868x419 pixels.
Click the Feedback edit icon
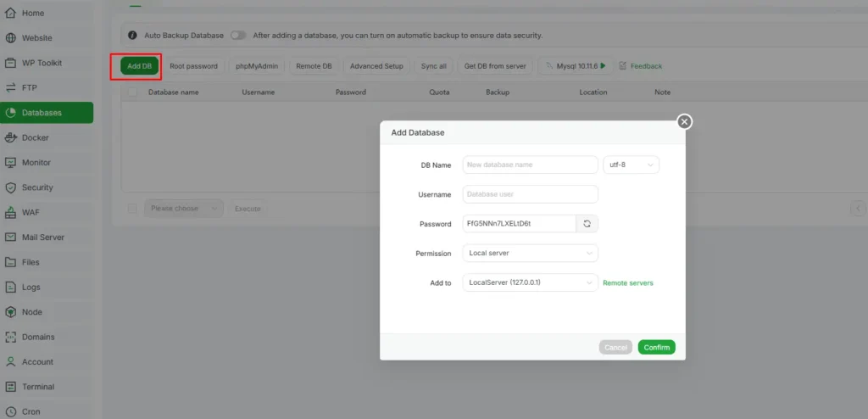623,66
